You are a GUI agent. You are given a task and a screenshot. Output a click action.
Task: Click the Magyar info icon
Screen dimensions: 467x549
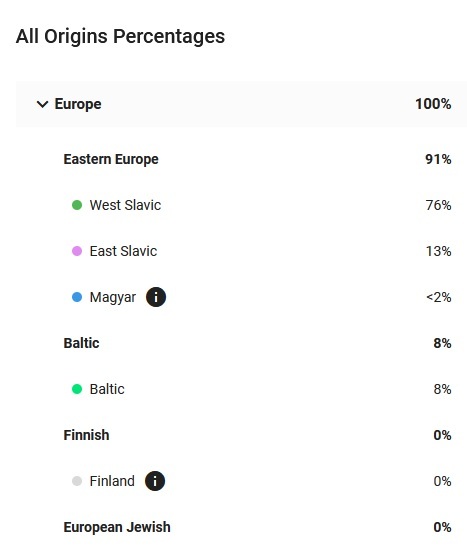[156, 297]
